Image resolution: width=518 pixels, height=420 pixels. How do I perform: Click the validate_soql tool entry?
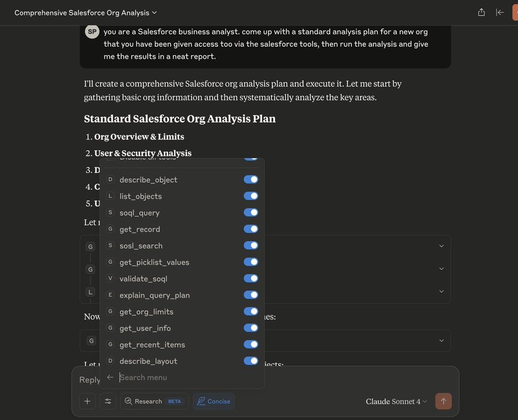[x=143, y=278]
